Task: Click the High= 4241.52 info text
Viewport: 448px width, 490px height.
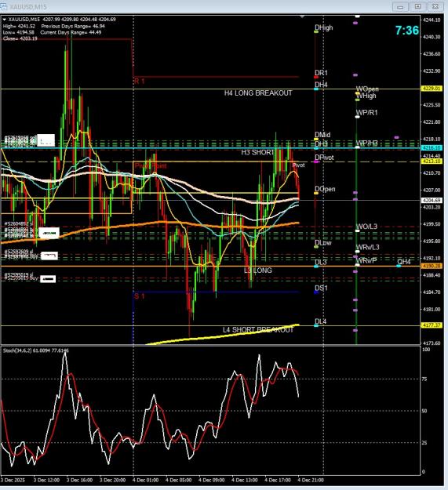Action: pyautogui.click(x=19, y=26)
